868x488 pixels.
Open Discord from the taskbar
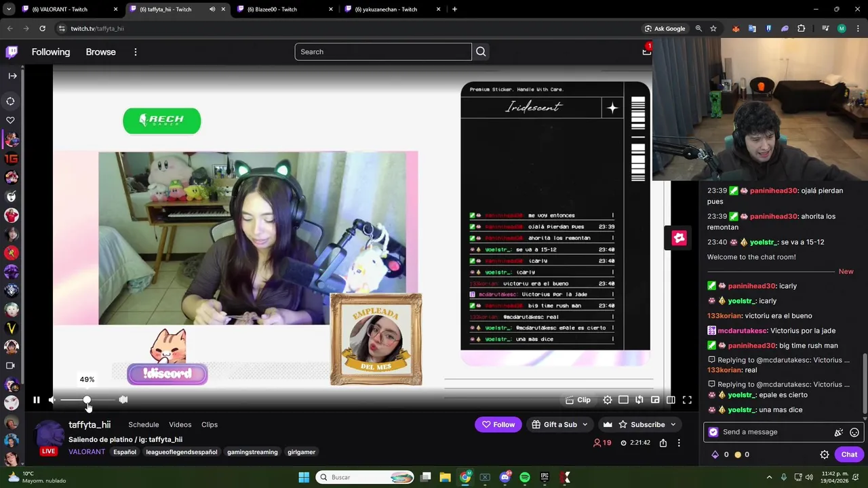pos(505,477)
